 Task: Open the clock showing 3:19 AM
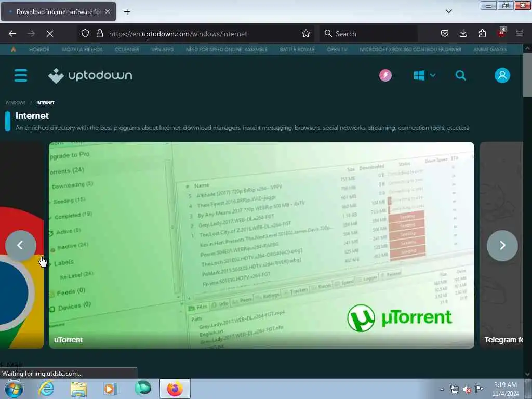[x=506, y=389]
